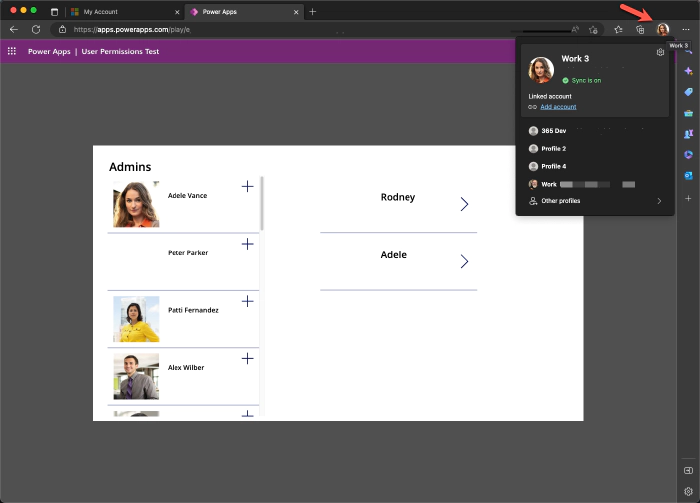Click the Add account link
This screenshot has height=503, width=700.
point(557,106)
